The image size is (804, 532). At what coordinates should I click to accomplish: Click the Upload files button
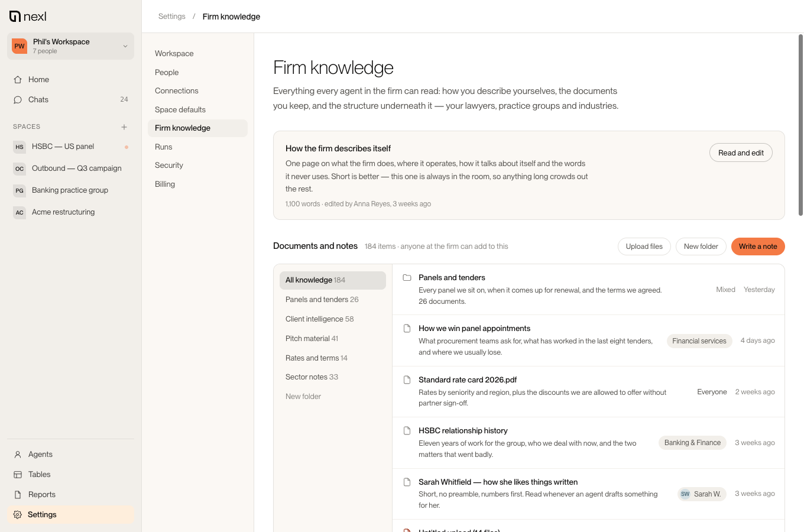[644, 246]
